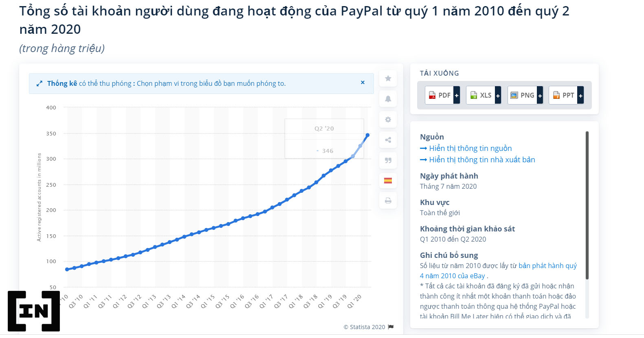This screenshot has width=644, height=338.
Task: Download chart as PDF
Action: pyautogui.click(x=440, y=95)
